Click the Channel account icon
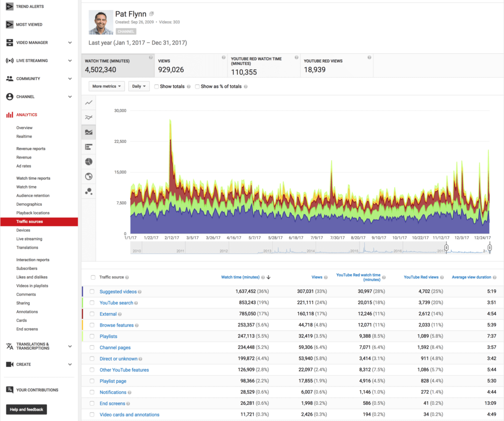This screenshot has width=504, height=421. [10, 97]
